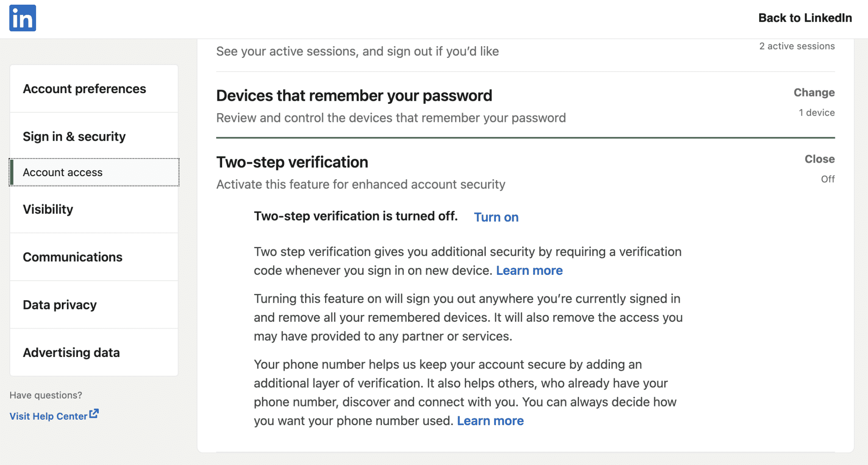Viewport: 868px width, 465px height.
Task: Expand Devices that remember your password via Change
Action: pos(814,92)
